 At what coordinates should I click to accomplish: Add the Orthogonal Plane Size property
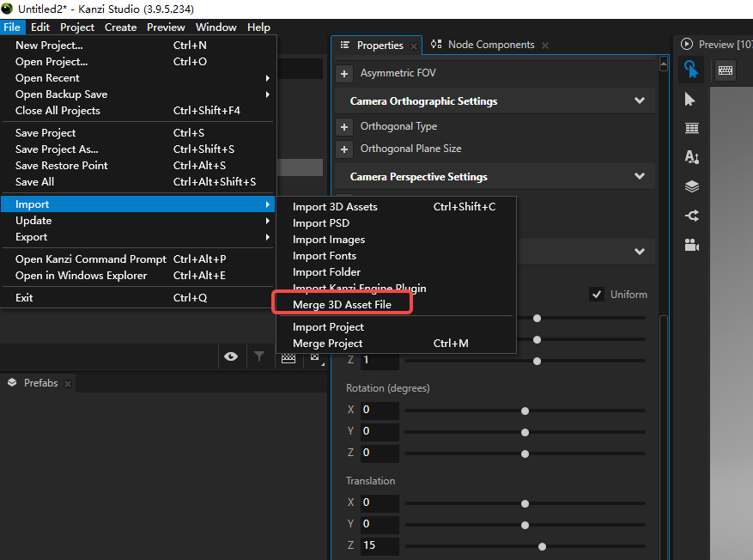point(343,149)
